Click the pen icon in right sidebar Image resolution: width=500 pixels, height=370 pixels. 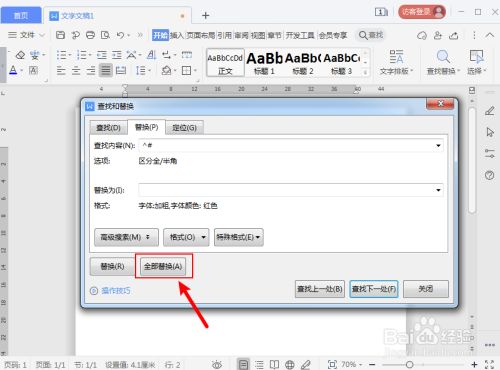489,111
